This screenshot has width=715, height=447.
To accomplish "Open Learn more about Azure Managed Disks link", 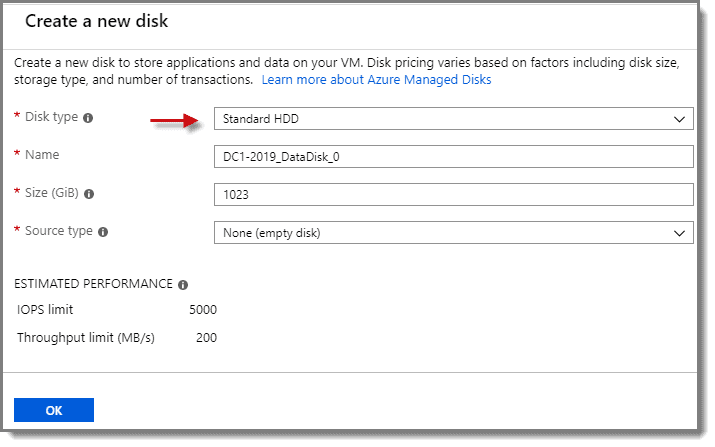I will (x=376, y=80).
